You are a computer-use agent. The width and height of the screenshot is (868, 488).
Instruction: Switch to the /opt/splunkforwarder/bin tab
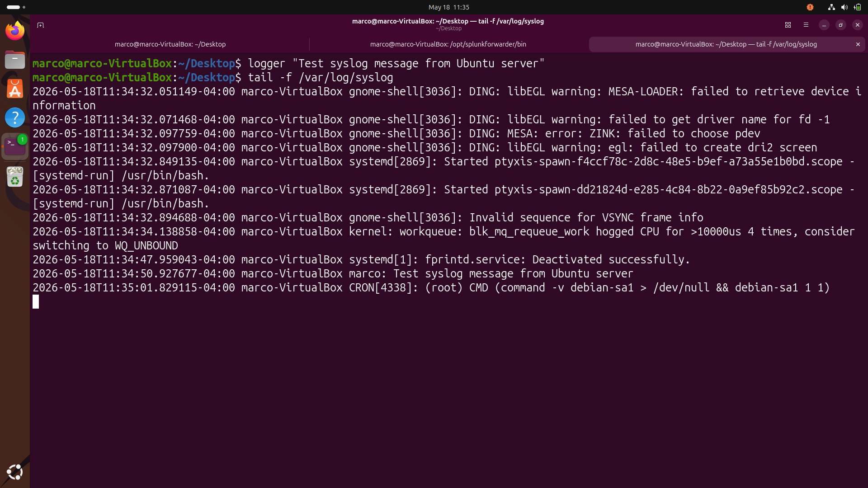[x=448, y=44]
